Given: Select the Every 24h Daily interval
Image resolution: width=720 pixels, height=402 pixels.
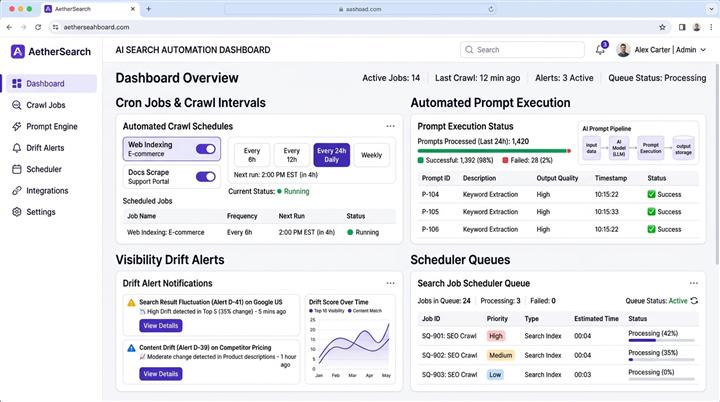Looking at the screenshot, I should [332, 155].
